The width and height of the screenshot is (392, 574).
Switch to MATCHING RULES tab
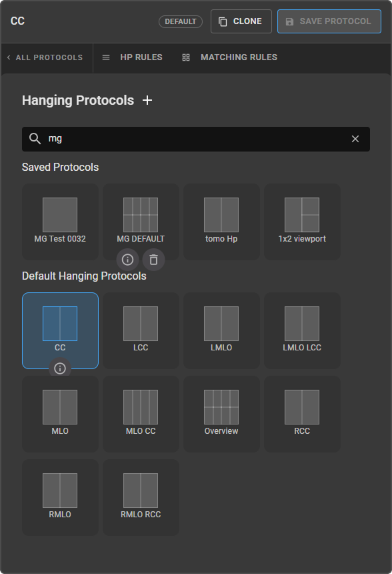tap(229, 57)
